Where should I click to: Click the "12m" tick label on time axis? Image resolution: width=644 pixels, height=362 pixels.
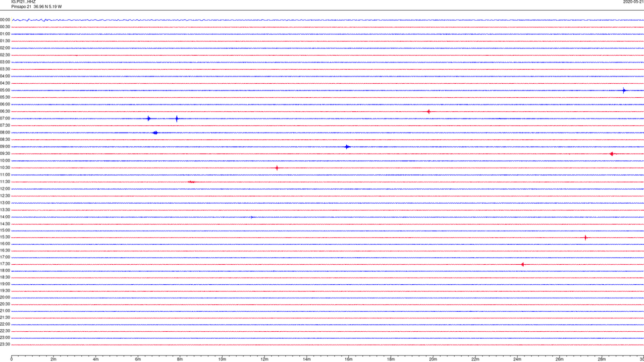pos(264,359)
